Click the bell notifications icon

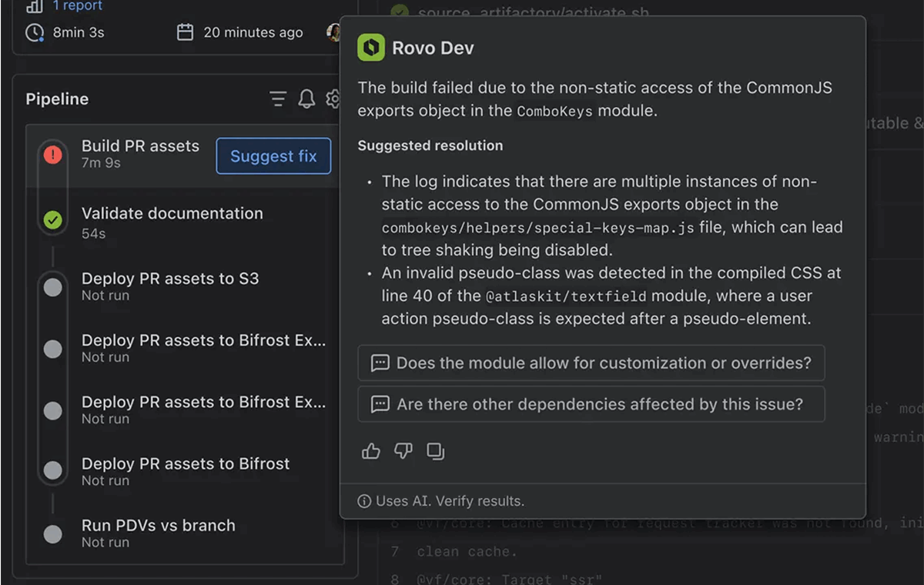(x=306, y=99)
